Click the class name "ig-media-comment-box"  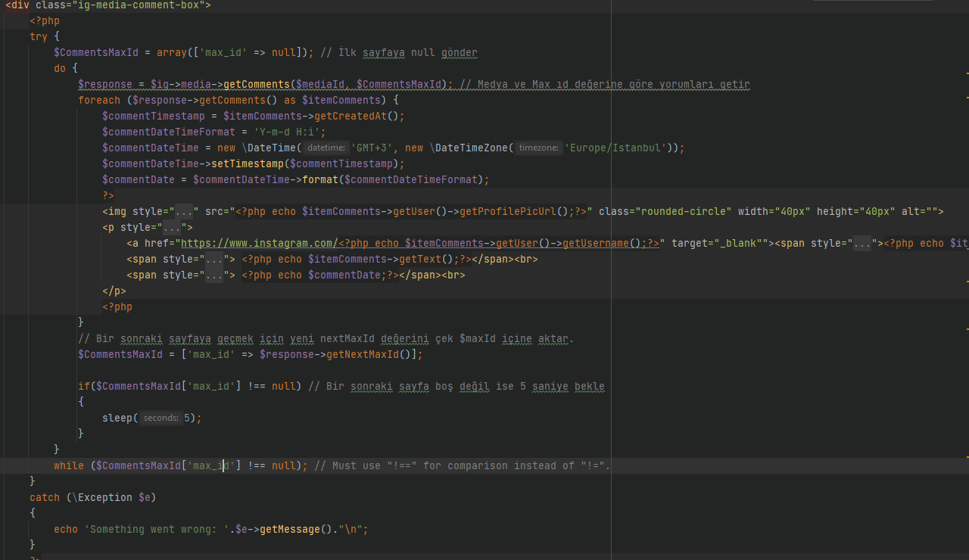(141, 5)
